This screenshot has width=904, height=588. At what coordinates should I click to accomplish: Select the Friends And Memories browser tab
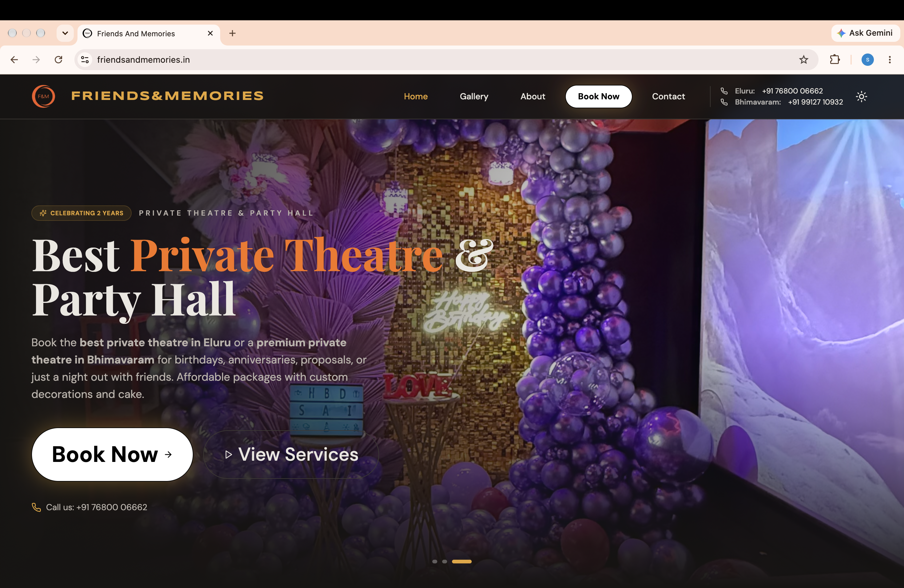[x=149, y=34]
